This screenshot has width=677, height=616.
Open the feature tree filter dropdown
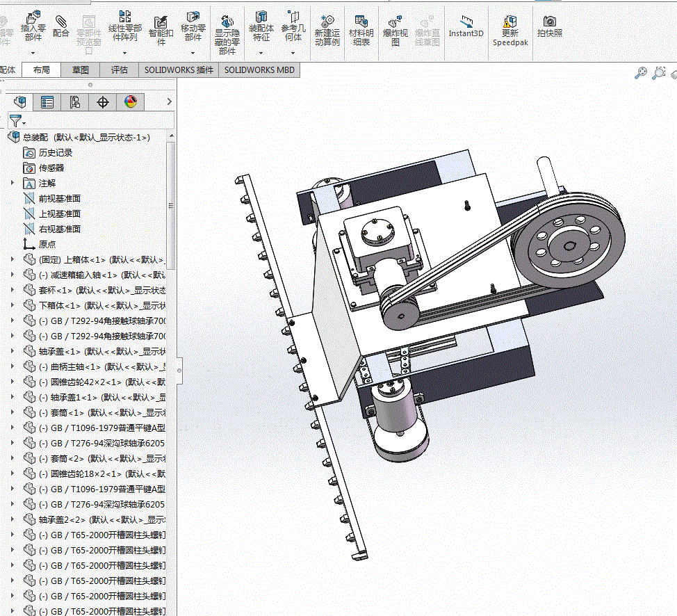[17, 120]
